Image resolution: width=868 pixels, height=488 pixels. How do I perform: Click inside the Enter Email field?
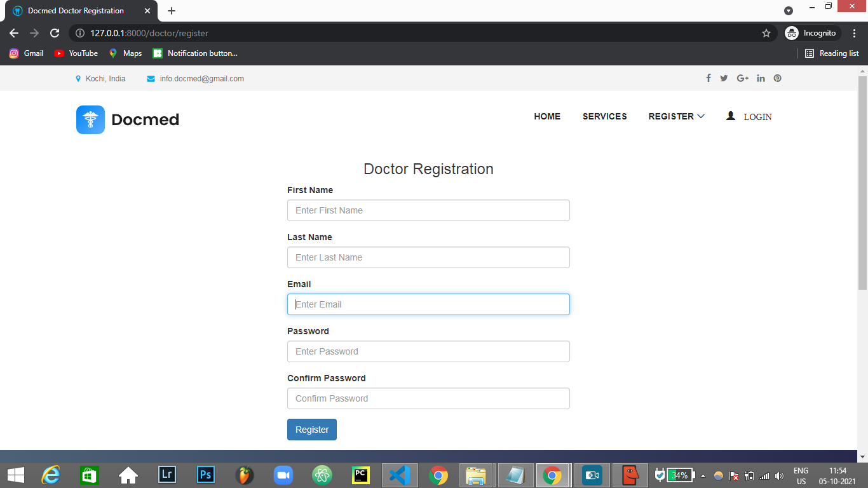tap(428, 304)
